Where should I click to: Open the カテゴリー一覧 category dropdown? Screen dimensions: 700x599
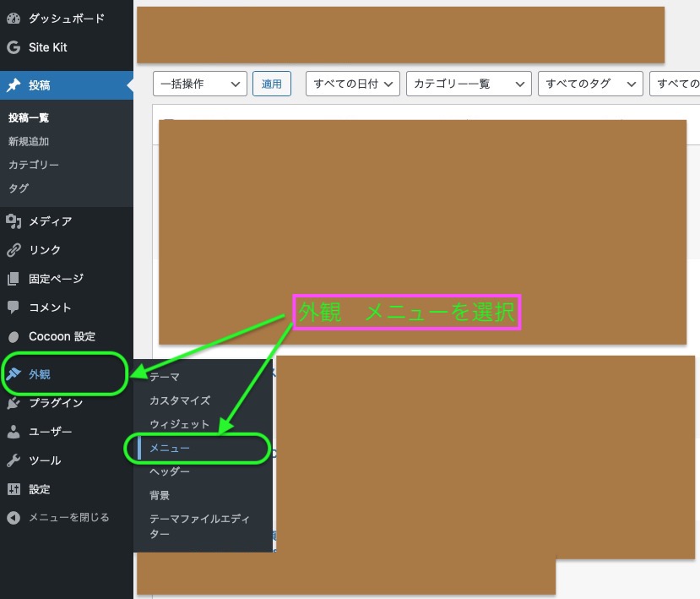point(469,84)
